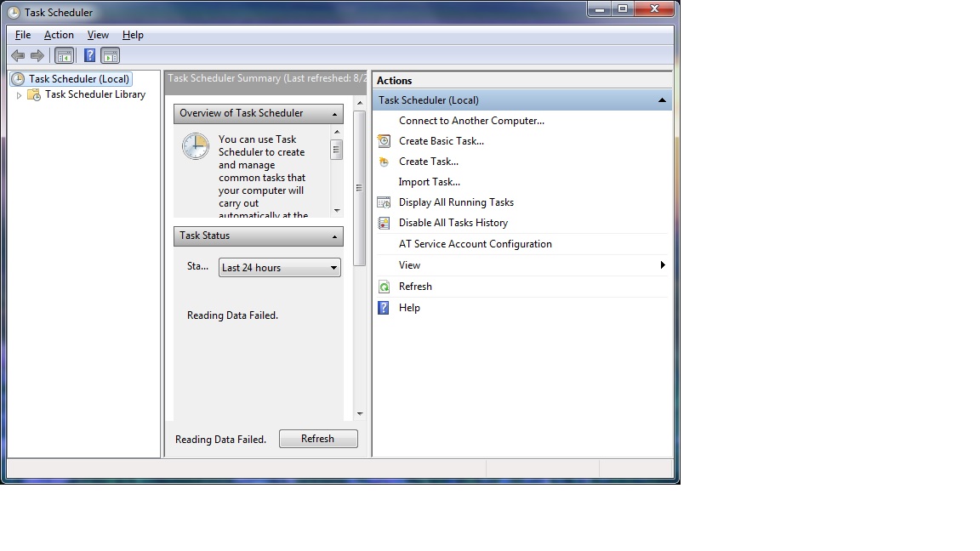Toggle the Show/Hide Console Tree toolbar icon
980x551 pixels.
click(65, 55)
